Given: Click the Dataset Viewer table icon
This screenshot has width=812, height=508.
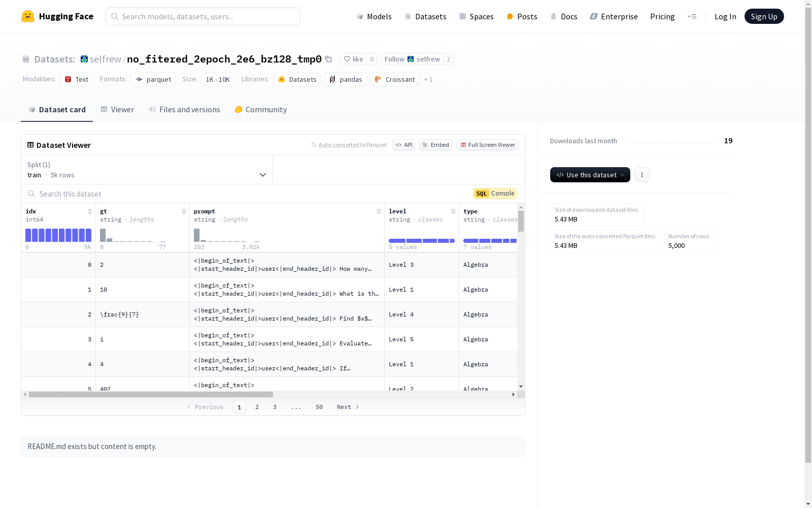Looking at the screenshot, I should [x=30, y=145].
